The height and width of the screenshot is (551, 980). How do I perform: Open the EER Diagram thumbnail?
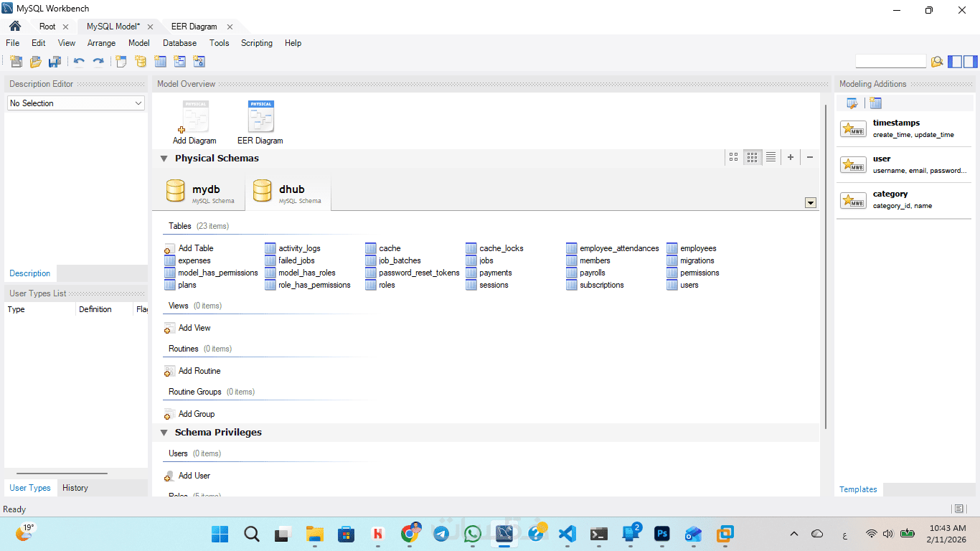tap(260, 123)
